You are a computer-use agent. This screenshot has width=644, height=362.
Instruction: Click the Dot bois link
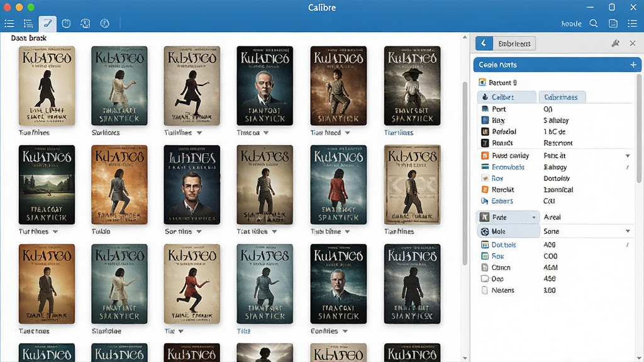click(504, 244)
